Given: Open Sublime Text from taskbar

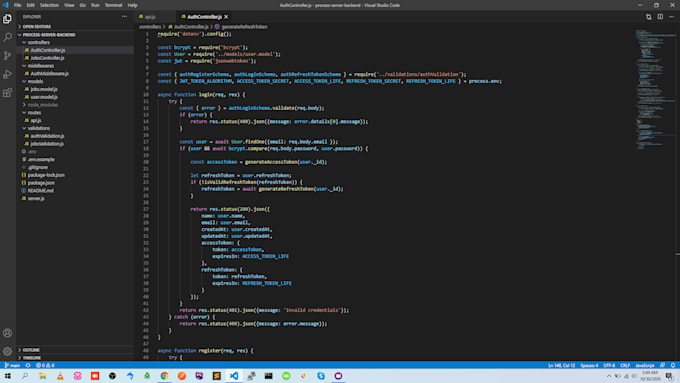Looking at the screenshot, I should coord(216,376).
